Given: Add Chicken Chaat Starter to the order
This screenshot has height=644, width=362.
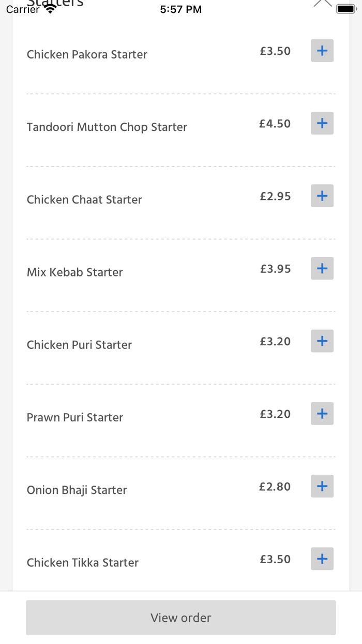Looking at the screenshot, I should pos(322,196).
